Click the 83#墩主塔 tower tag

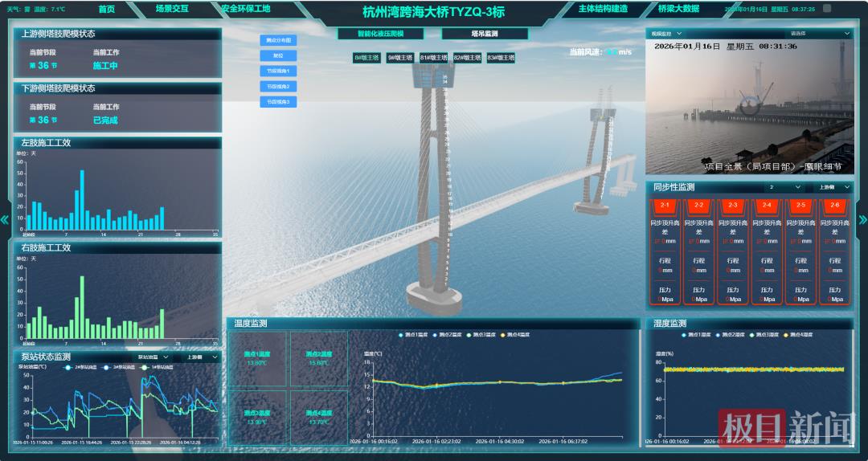click(x=499, y=58)
